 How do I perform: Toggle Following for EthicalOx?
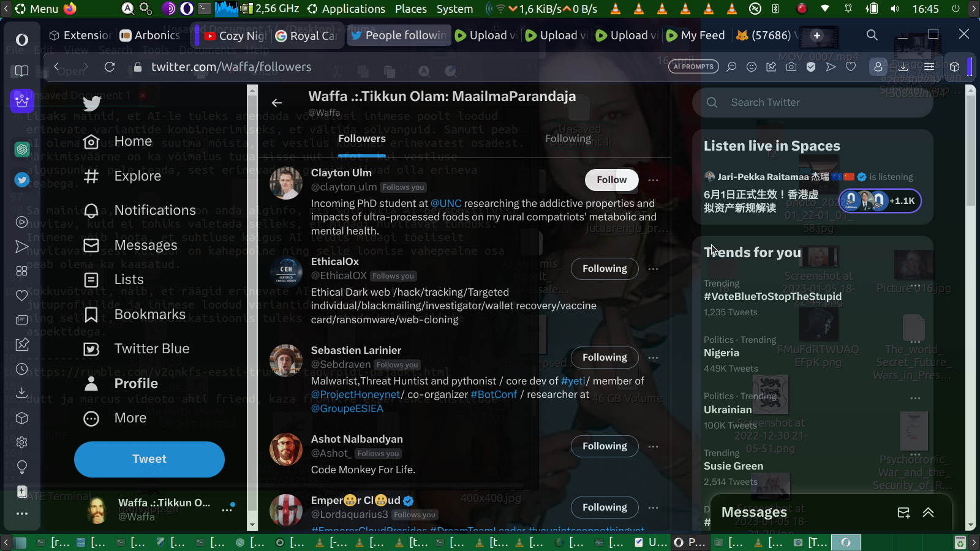tap(605, 269)
